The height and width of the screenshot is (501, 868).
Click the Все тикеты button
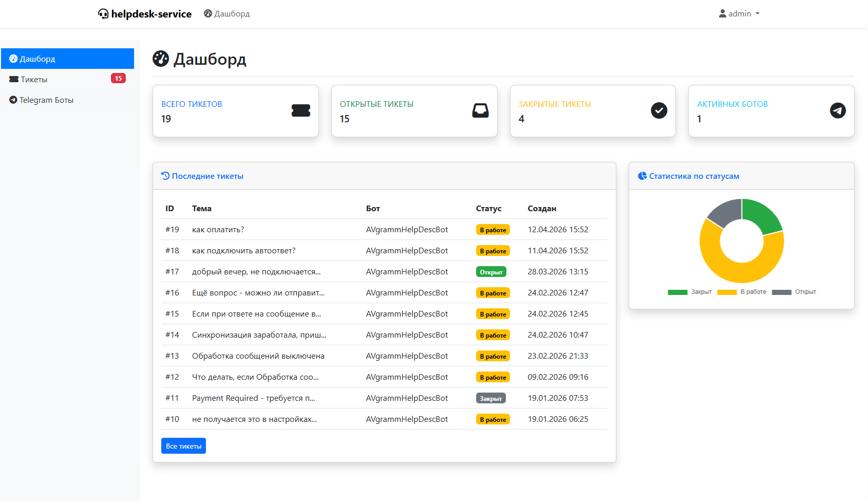coord(183,446)
